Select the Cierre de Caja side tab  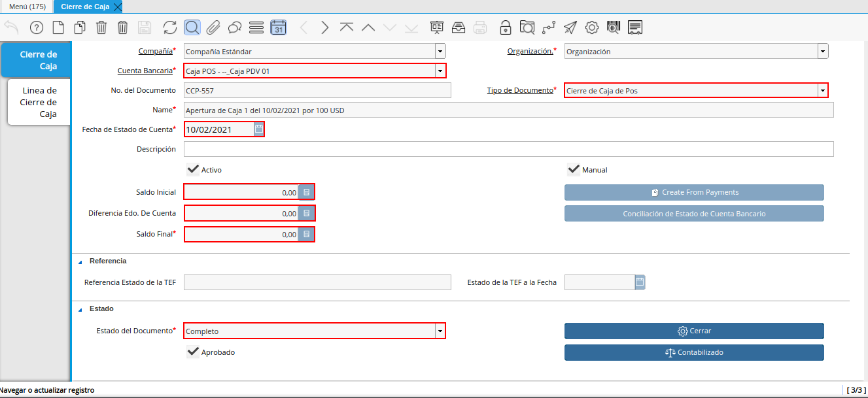36,60
